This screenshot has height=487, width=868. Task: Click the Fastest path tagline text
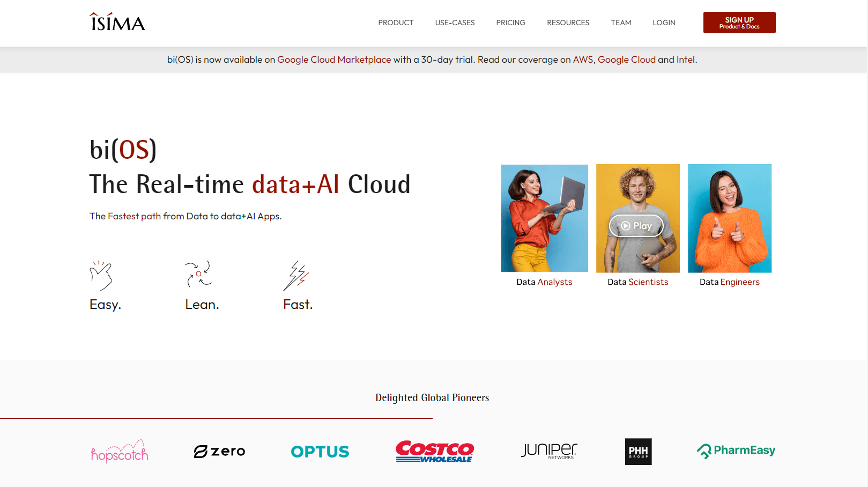click(x=186, y=216)
